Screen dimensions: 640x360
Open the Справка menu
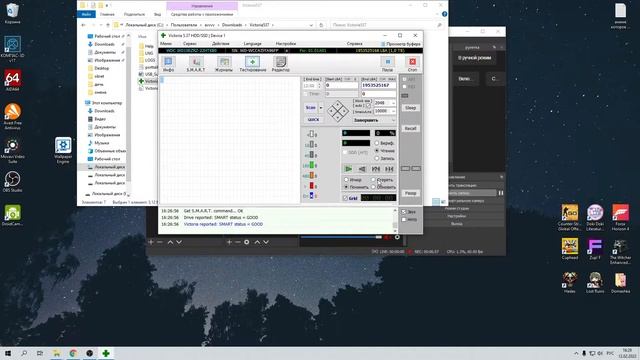tap(354, 44)
